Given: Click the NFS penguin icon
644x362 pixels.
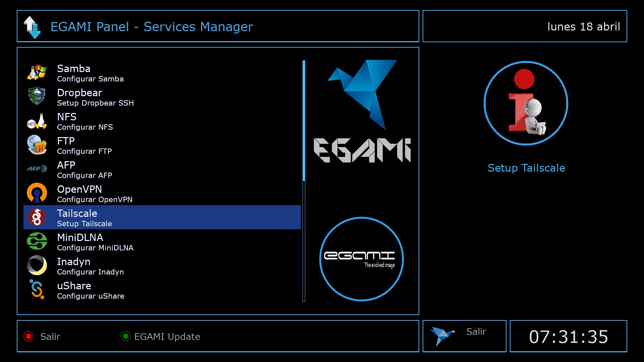Looking at the screenshot, I should pyautogui.click(x=37, y=121).
